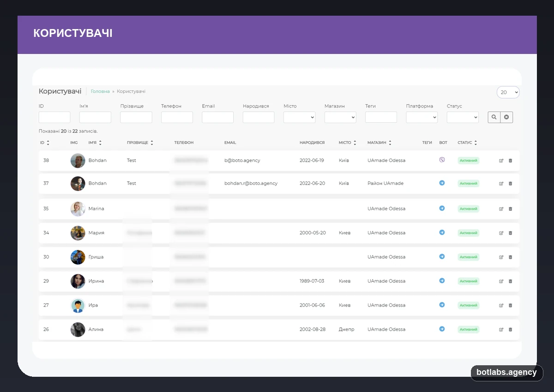
Task: Click avatar of Marina
Action: (78, 209)
